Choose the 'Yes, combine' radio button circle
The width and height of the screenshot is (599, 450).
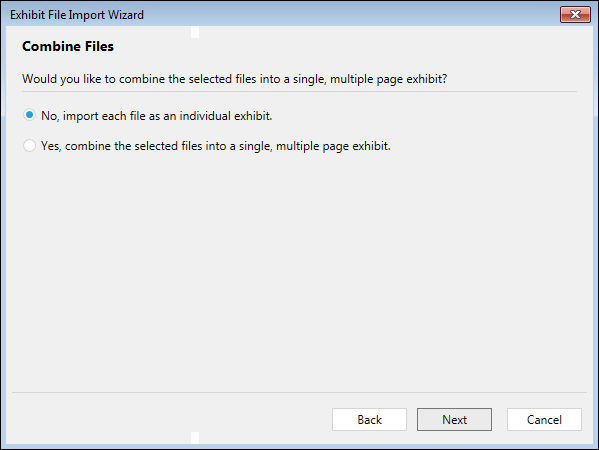(x=29, y=146)
